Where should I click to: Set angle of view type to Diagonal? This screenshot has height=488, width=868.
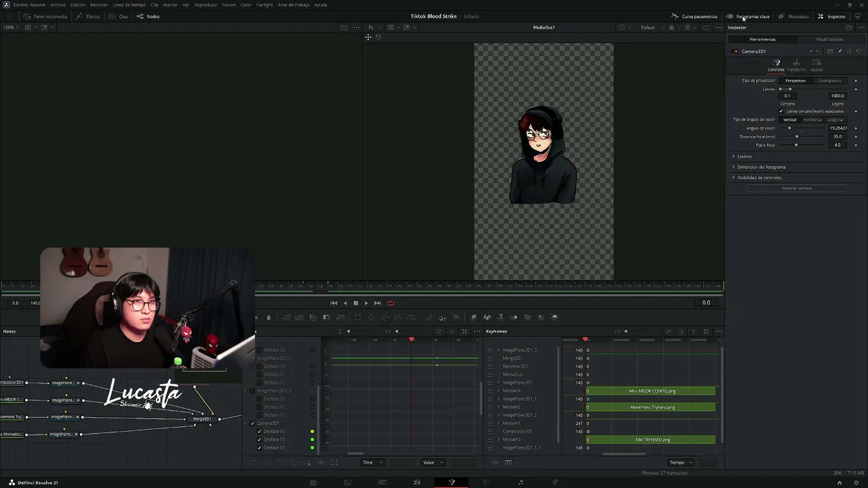835,120
